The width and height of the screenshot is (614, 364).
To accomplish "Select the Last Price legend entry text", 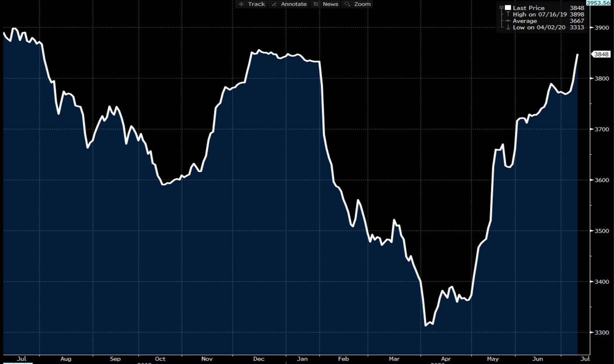I will click(x=528, y=8).
